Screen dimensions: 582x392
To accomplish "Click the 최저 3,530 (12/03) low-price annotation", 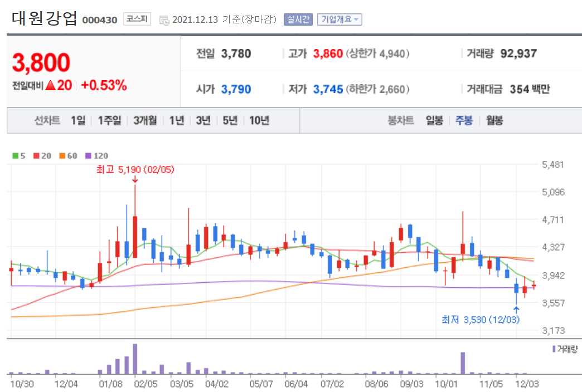I will (x=482, y=320).
